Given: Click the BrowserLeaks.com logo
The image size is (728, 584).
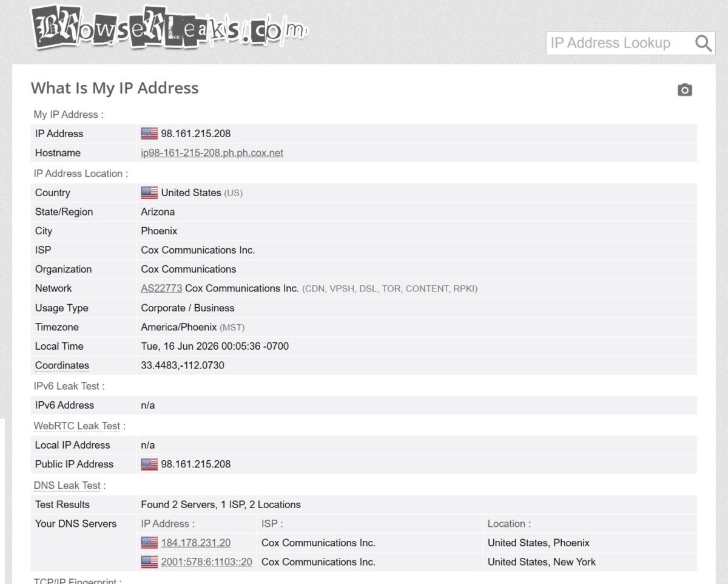Looking at the screenshot, I should tap(169, 27).
